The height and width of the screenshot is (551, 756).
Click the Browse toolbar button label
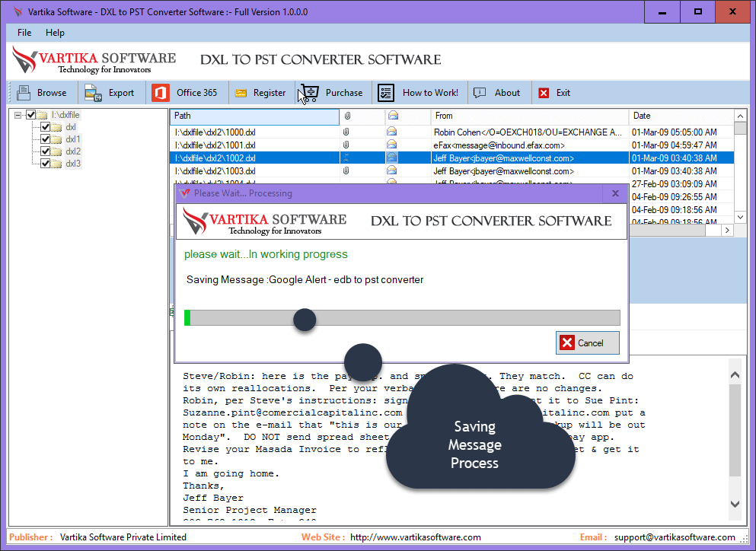tap(52, 93)
